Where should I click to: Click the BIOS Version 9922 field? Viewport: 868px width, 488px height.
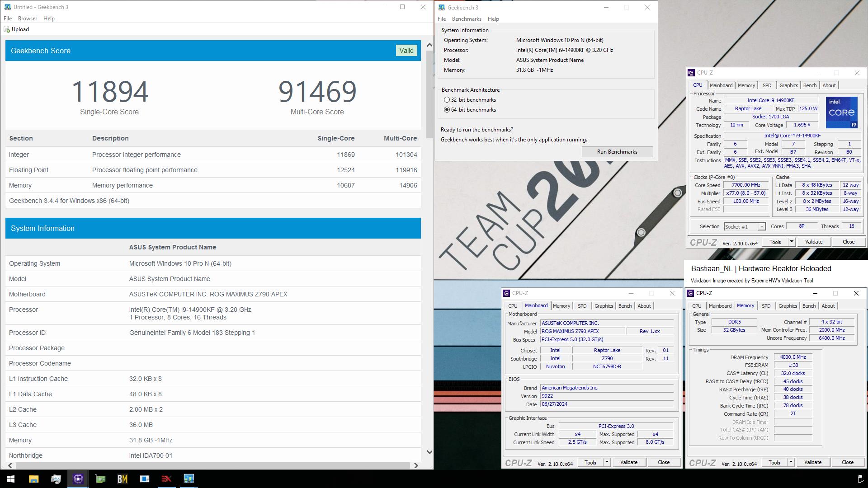[607, 396]
